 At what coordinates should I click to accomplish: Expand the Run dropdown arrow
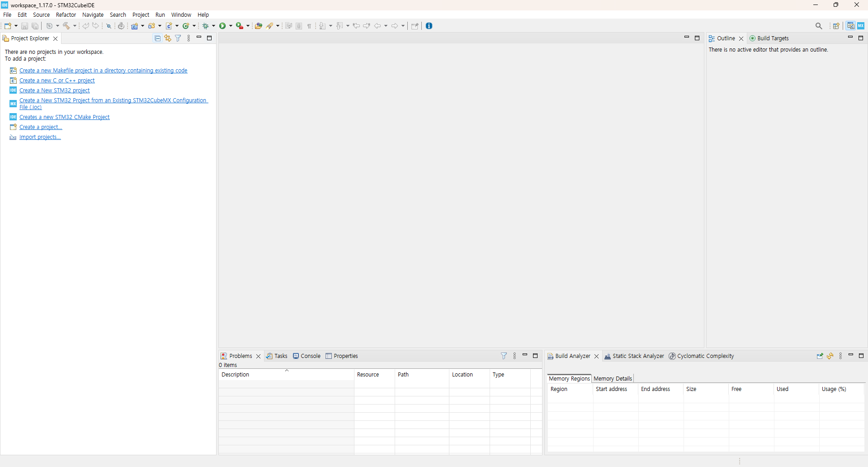click(x=231, y=26)
